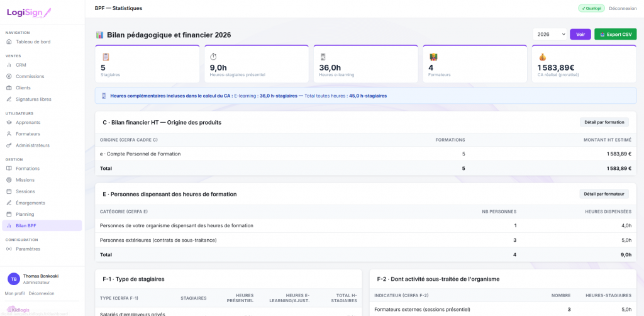Click the CRM bar chart icon
The height and width of the screenshot is (316, 644).
tap(9, 64)
